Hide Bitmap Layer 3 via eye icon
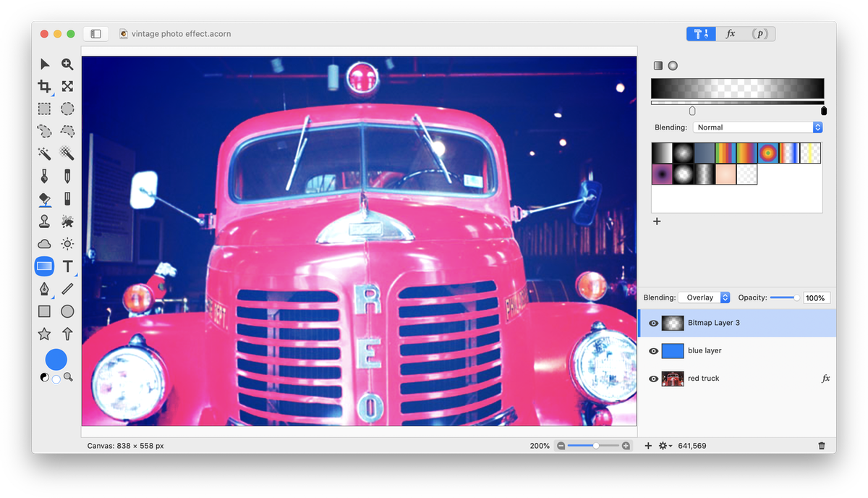This screenshot has height=498, width=868. coord(654,324)
